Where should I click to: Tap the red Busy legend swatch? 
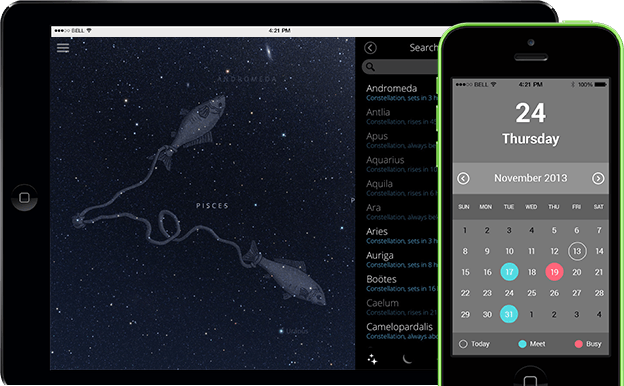coord(579,344)
